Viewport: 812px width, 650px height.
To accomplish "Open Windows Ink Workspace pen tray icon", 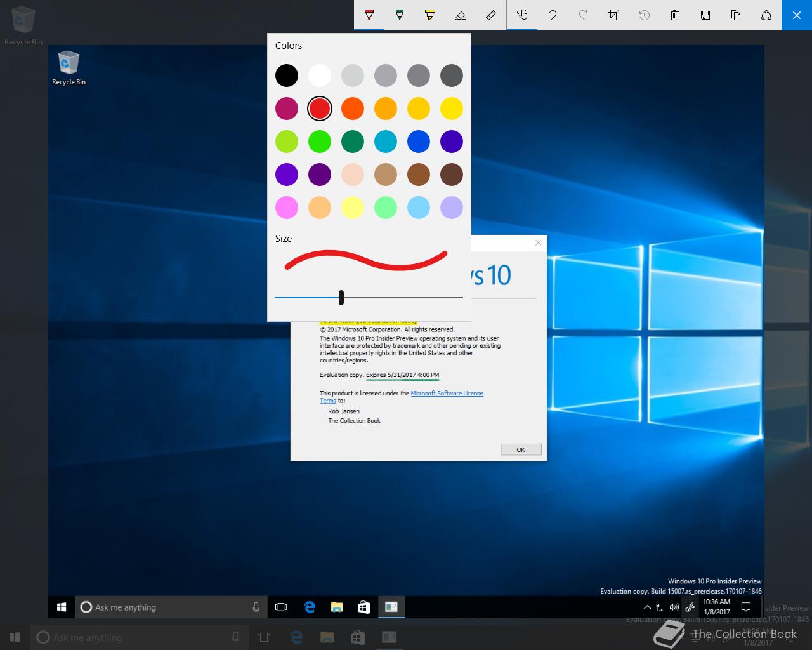I will tap(690, 607).
